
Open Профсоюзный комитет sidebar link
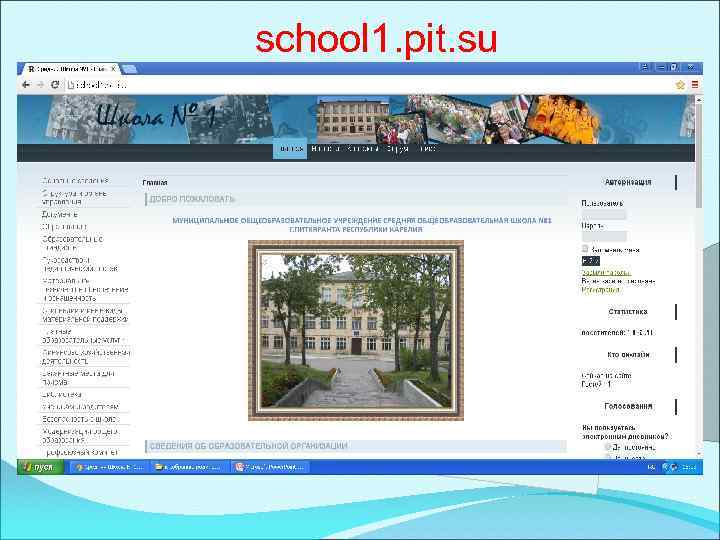click(x=81, y=452)
